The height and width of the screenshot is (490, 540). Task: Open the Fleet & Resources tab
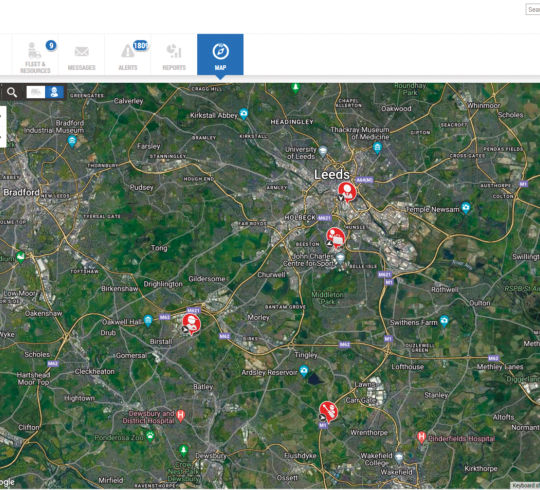35,55
